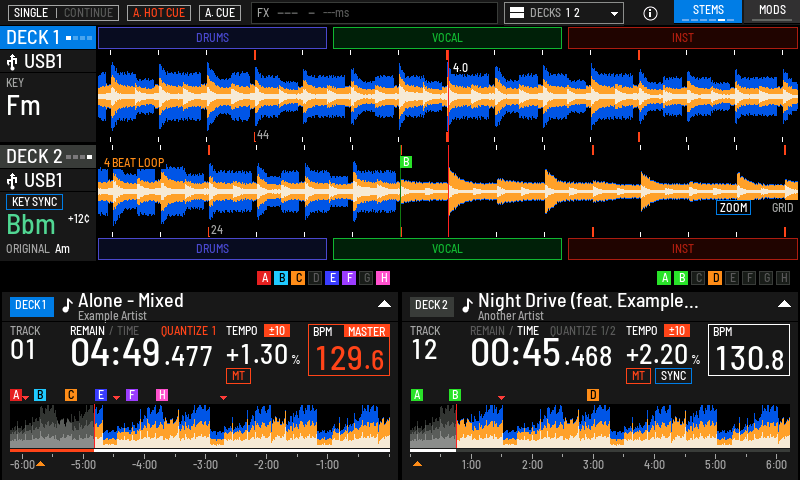Select Deck 1 hot cue F in center row
The height and width of the screenshot is (480, 800).
[349, 278]
